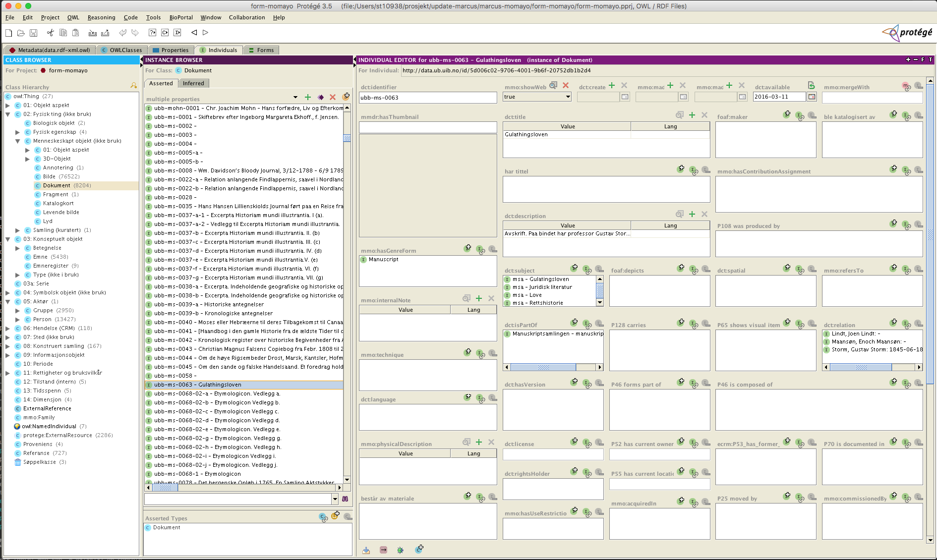
Task: Find instance using the binoculars icon
Action: click(345, 499)
